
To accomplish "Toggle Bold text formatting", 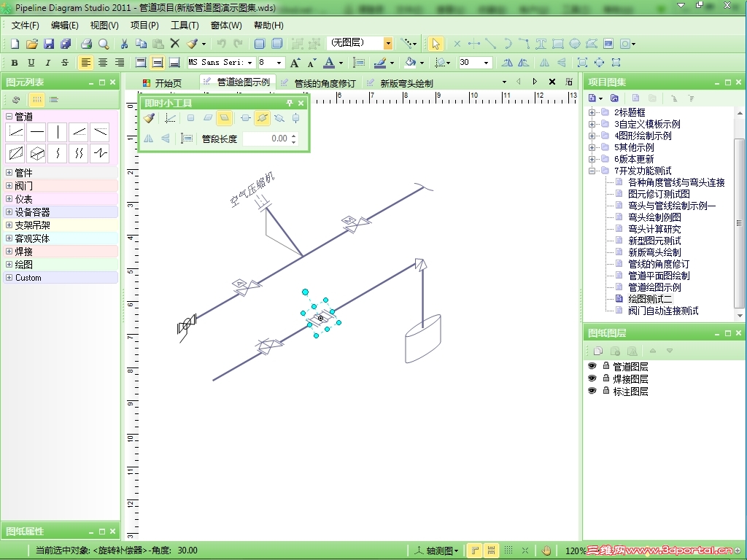I will coord(15,63).
